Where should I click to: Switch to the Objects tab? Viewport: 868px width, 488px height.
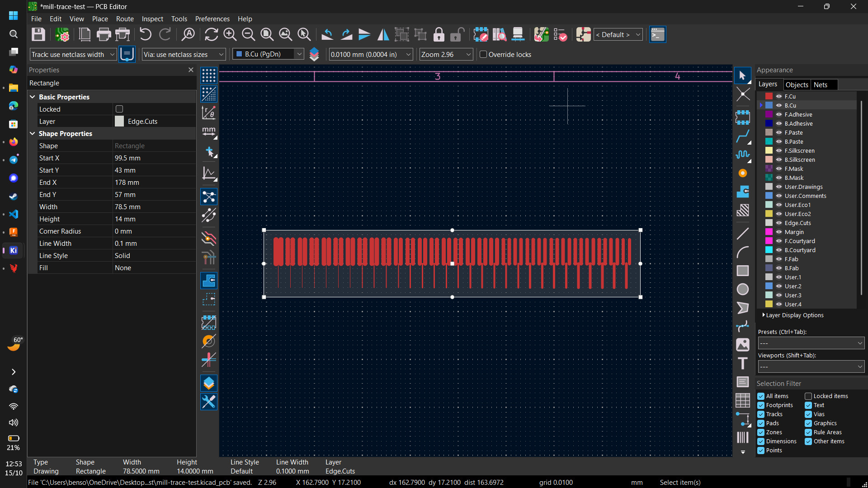(x=797, y=84)
